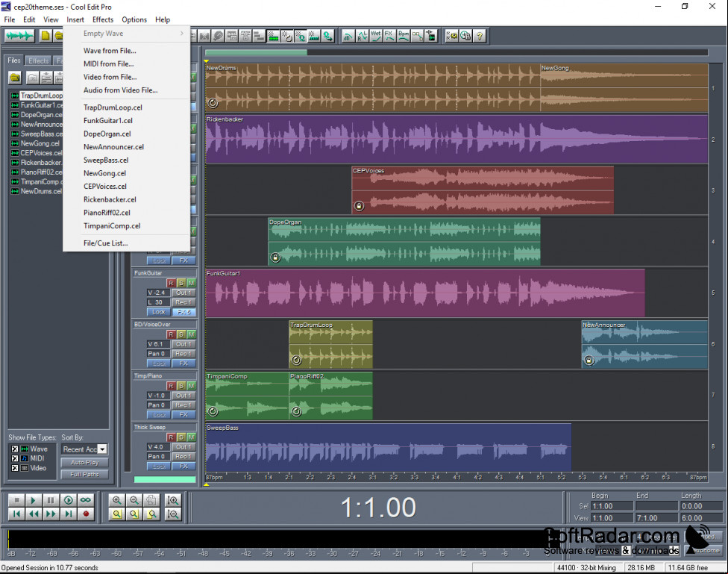Image resolution: width=728 pixels, height=574 pixels.
Task: Click Zoom Out horizontally magnifier icon
Action: click(x=134, y=500)
